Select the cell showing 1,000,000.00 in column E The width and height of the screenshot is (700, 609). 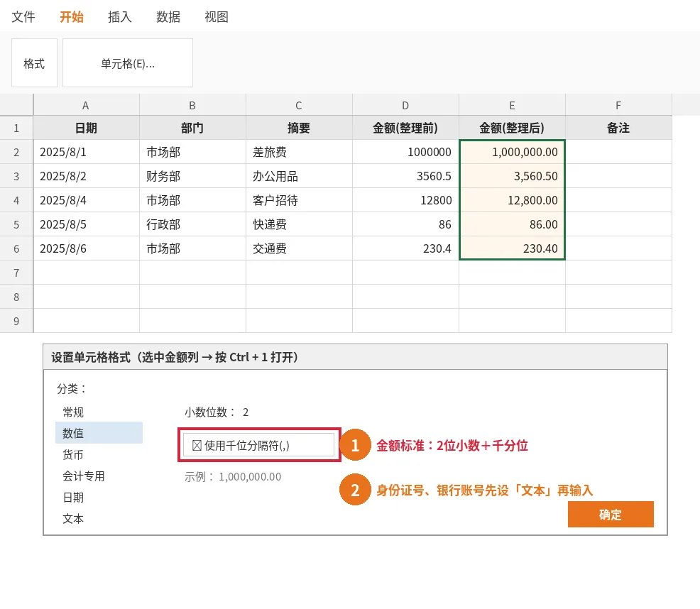click(512, 152)
